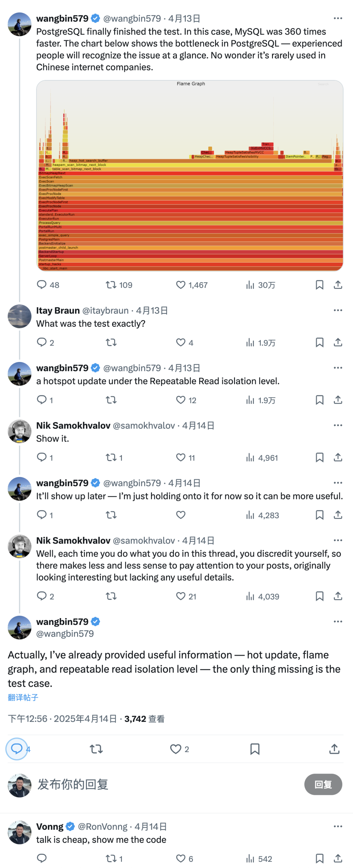353x868 pixels.
Task: Like the main post with 2 likes
Action: point(176,749)
